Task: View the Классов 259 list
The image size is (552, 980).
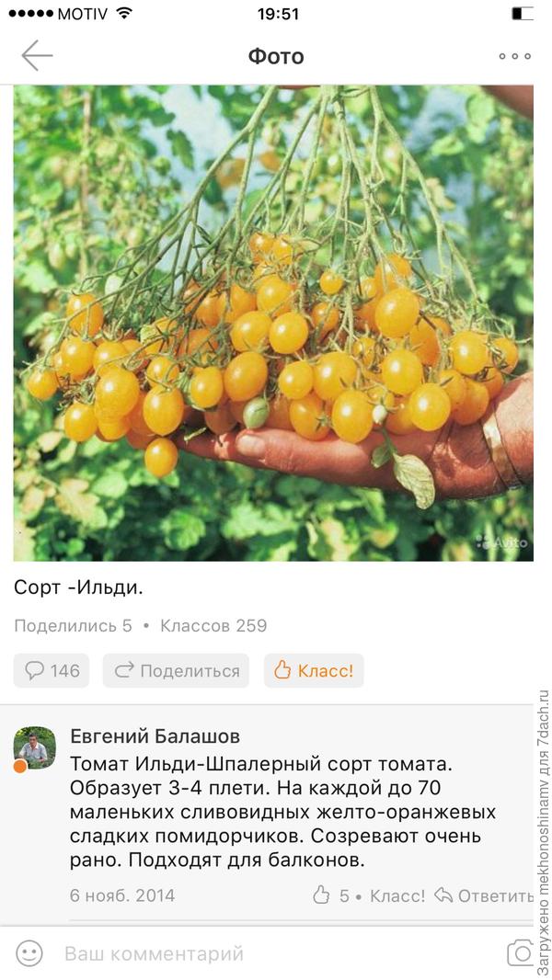Action: coord(213,626)
